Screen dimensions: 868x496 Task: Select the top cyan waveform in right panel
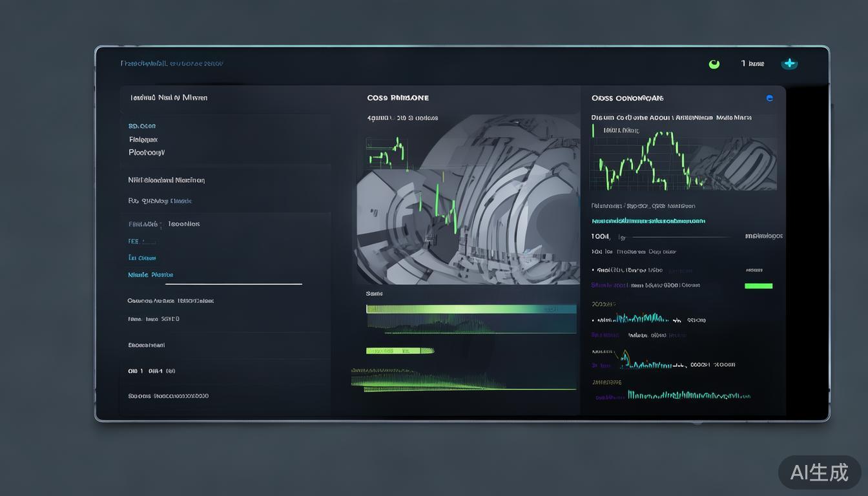pos(641,318)
